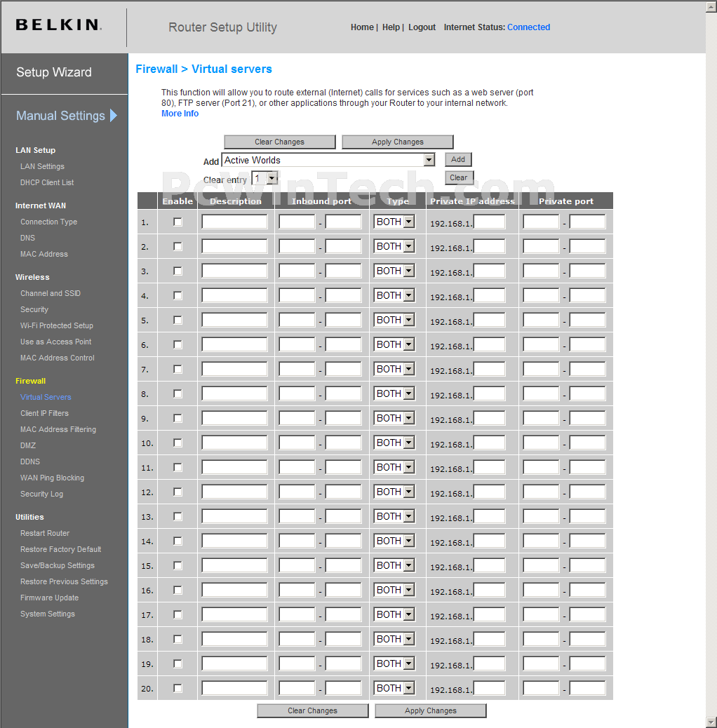Open the DDNS settings page

(x=30, y=461)
